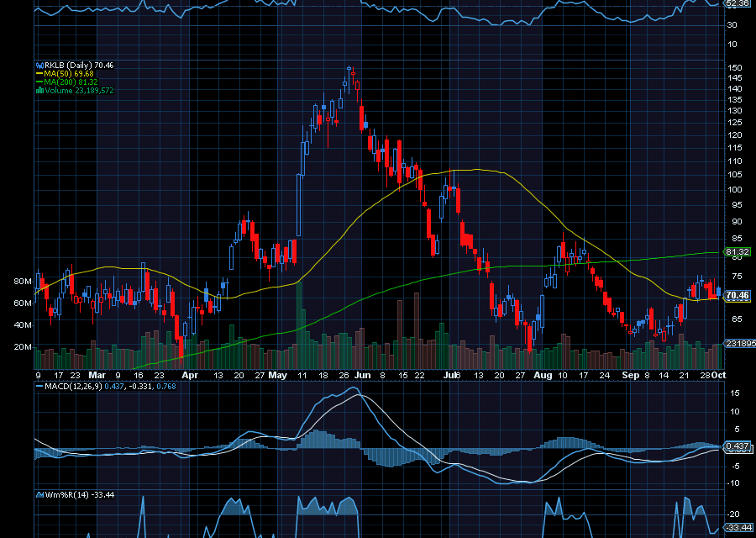Screen dimensions: 756x538
Task: Click the Volume 23,189,572 legend text
Action: [x=79, y=90]
